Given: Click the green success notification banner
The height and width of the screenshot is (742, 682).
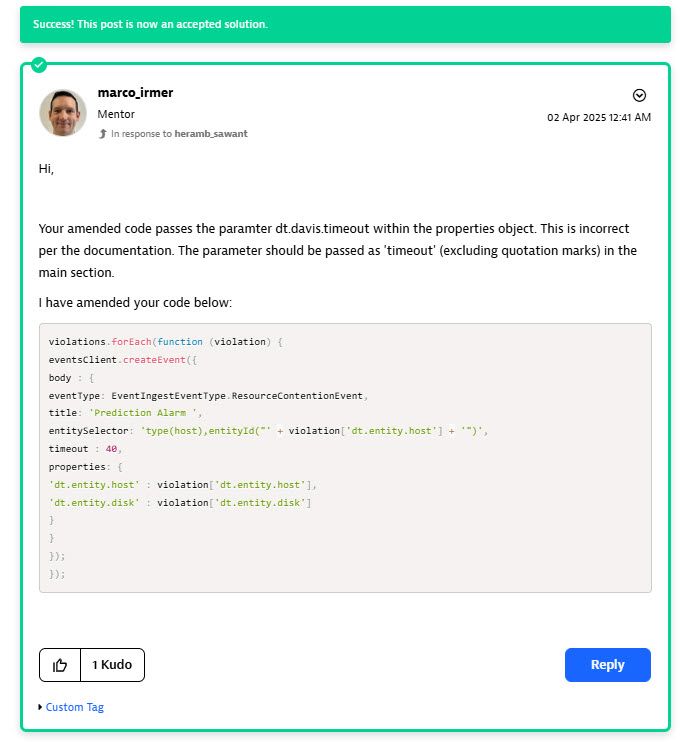Looking at the screenshot, I should [x=345, y=24].
